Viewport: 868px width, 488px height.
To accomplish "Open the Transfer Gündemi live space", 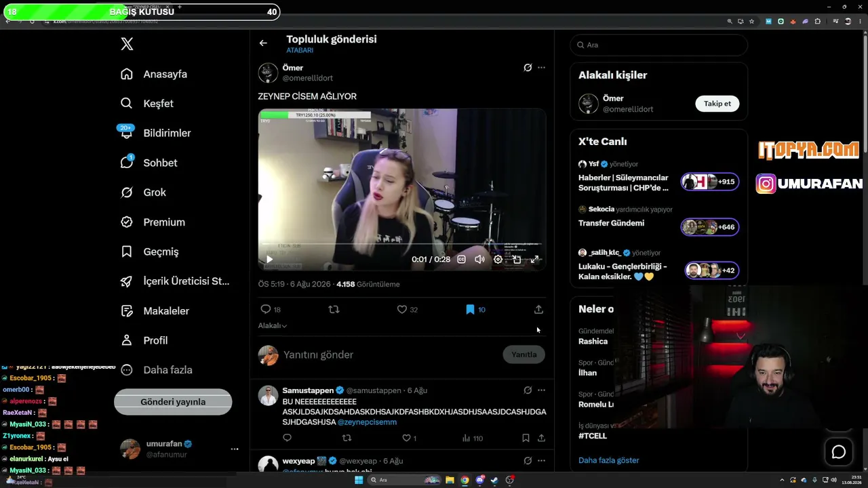I will [658, 220].
